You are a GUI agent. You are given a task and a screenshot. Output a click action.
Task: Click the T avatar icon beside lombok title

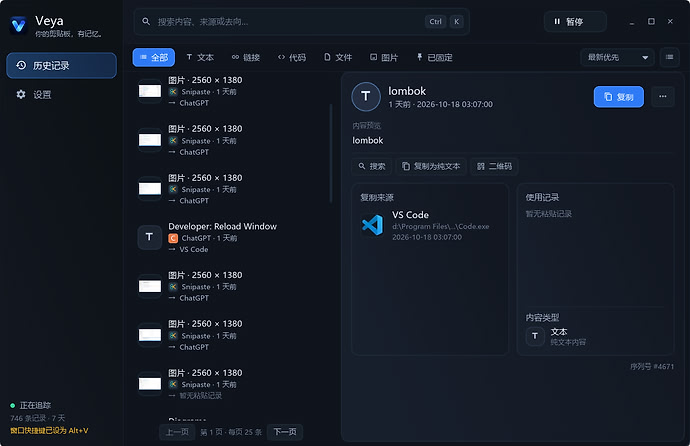point(366,97)
